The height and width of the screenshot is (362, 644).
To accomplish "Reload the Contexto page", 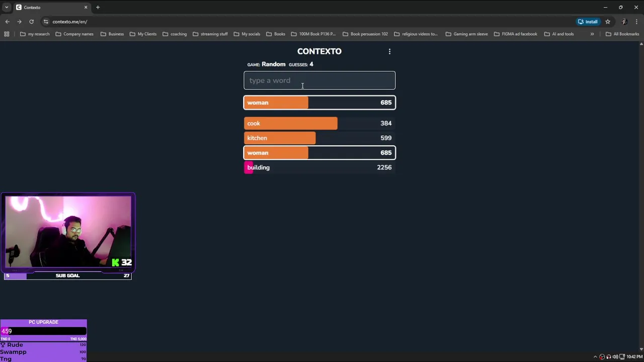I will pos(31,22).
